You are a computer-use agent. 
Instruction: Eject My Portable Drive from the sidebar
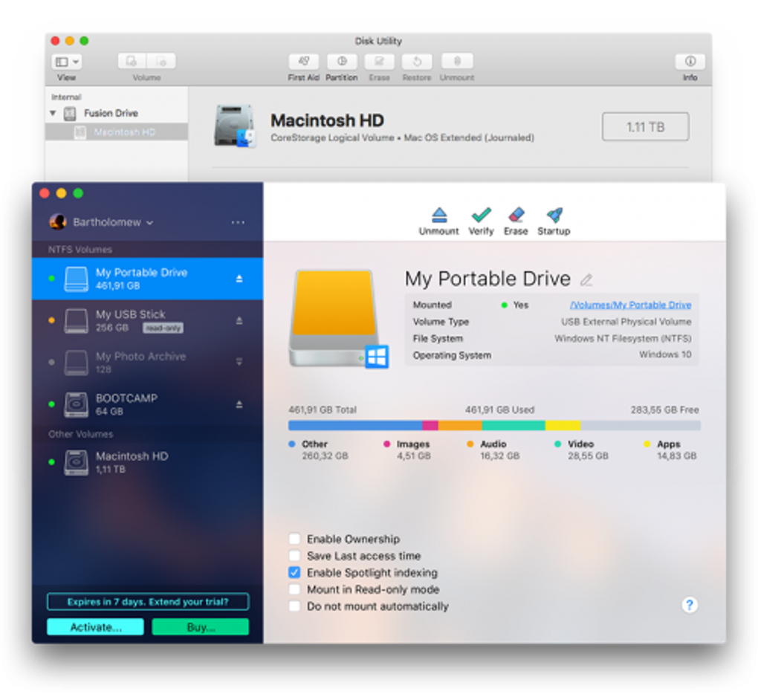pos(239,279)
